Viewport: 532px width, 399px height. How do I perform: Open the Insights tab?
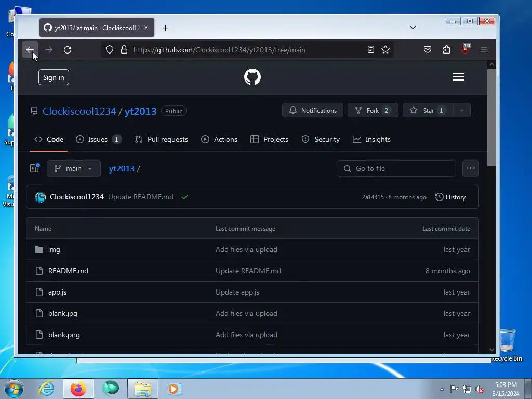pyautogui.click(x=371, y=139)
